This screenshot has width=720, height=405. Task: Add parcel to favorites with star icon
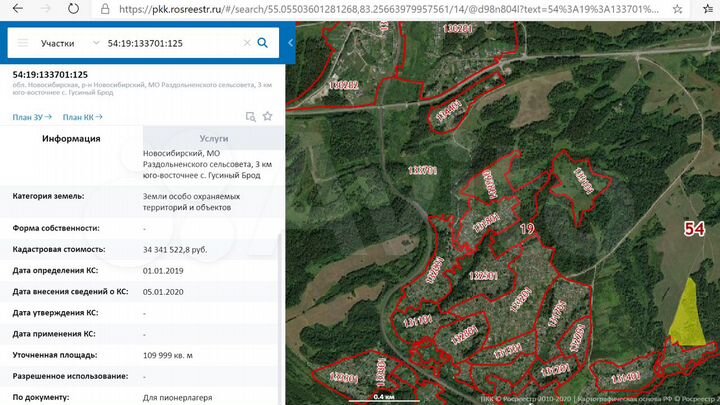(267, 117)
